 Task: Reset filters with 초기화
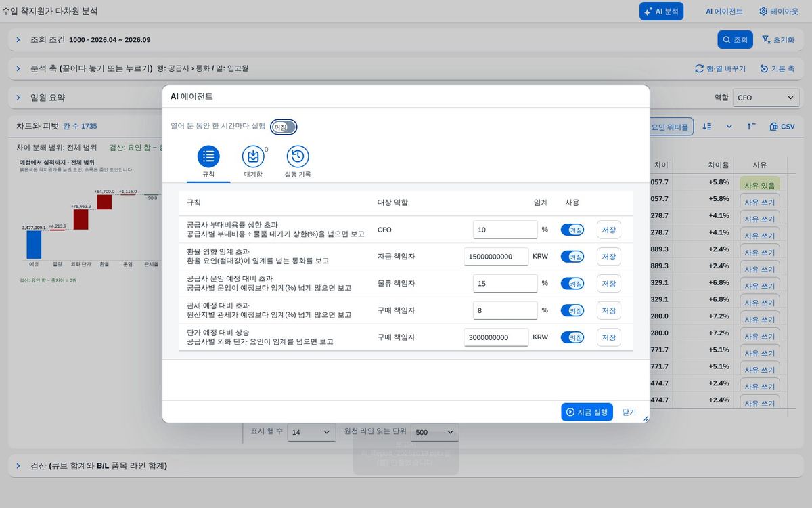click(777, 40)
